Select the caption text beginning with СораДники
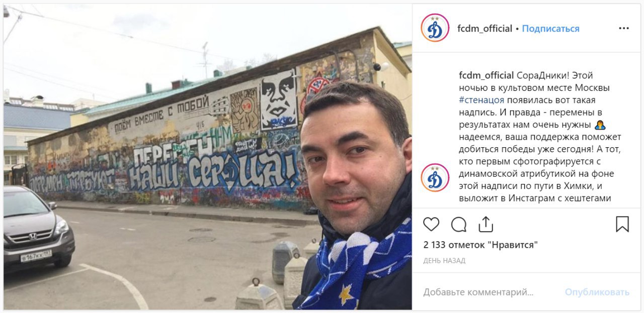 [x=540, y=137]
